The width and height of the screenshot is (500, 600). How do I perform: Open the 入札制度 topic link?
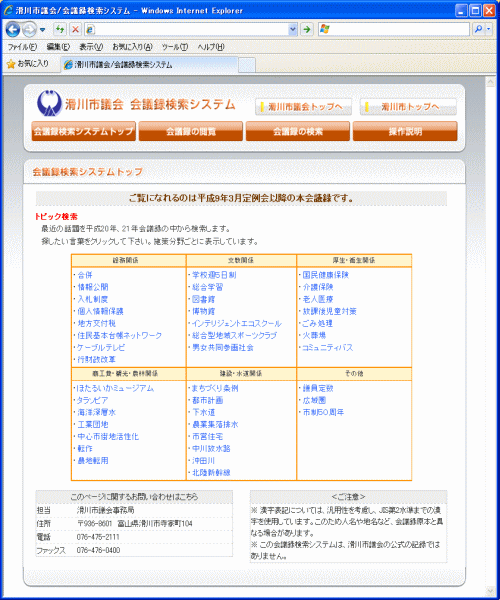click(93, 299)
